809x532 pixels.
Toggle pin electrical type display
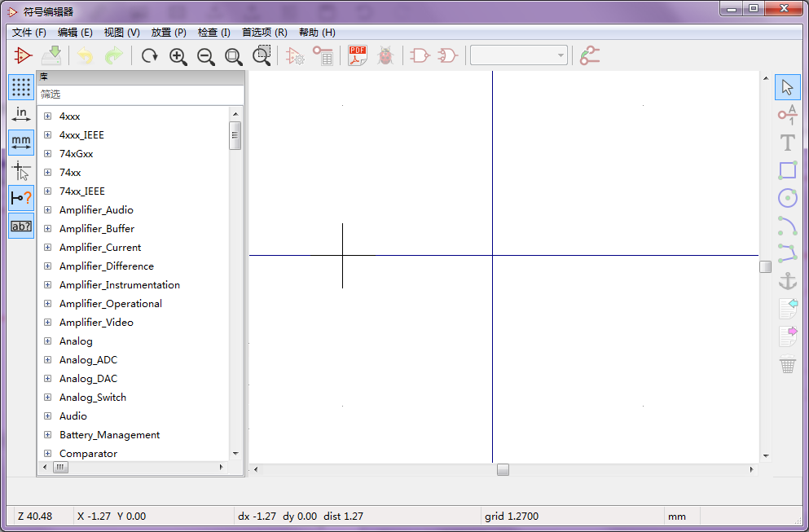[x=21, y=198]
